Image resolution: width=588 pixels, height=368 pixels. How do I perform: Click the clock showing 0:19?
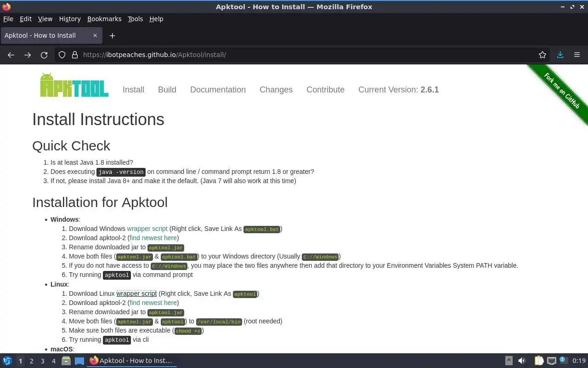[579, 361]
